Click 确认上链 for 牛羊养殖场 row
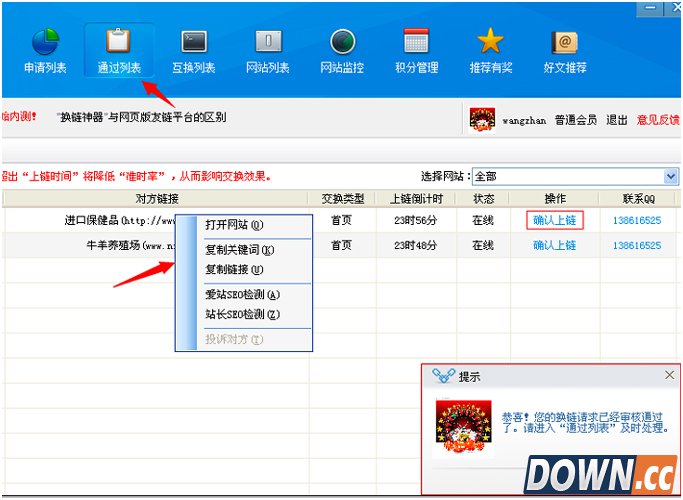 pyautogui.click(x=555, y=246)
